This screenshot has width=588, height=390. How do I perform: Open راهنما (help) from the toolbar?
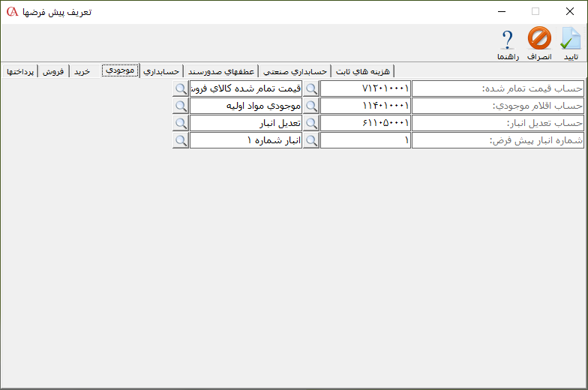pos(508,43)
